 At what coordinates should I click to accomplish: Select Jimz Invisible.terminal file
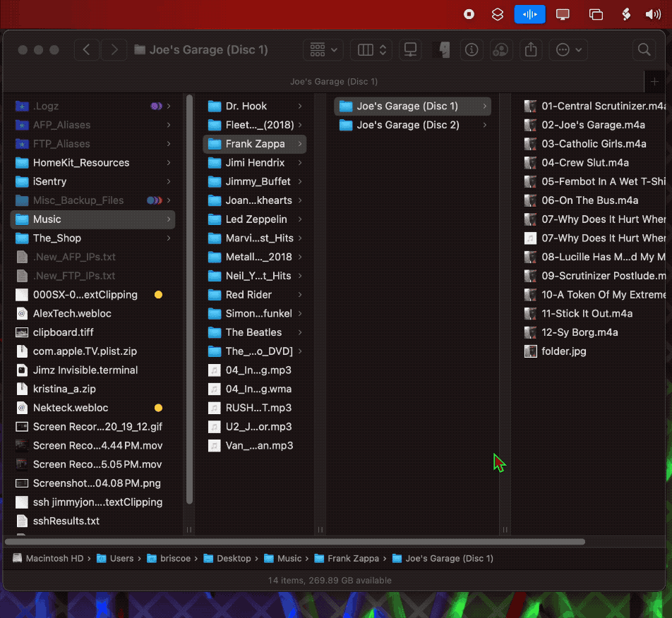pyautogui.click(x=92, y=370)
